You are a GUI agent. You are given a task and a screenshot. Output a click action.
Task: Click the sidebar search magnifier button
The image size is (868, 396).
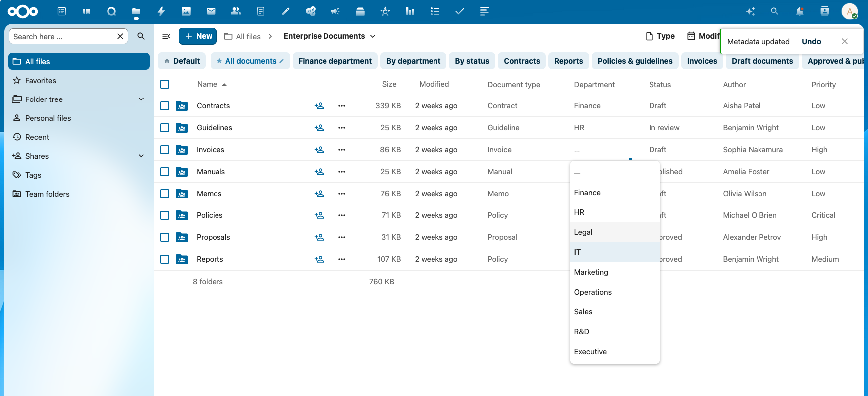(141, 36)
